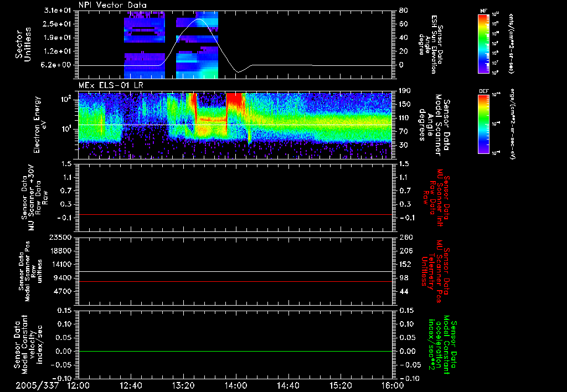Click the red 'MU Scanner Inh' axis title
Viewport: 567px width, 392px height.
click(436, 197)
